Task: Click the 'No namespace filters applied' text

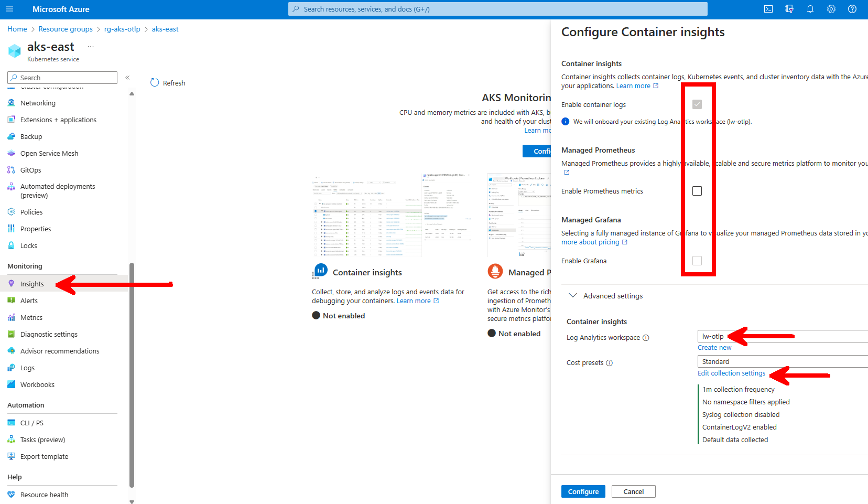Action: [746, 402]
